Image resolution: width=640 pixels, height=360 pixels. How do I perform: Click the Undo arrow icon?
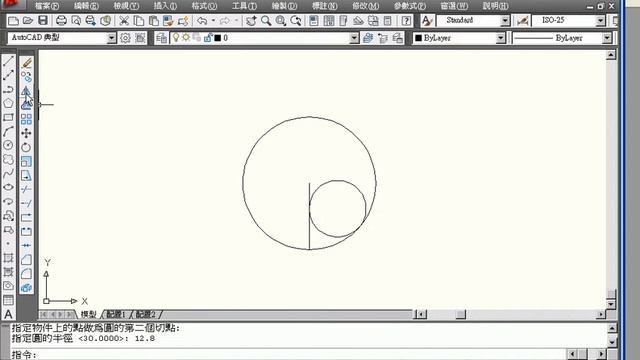click(x=202, y=20)
